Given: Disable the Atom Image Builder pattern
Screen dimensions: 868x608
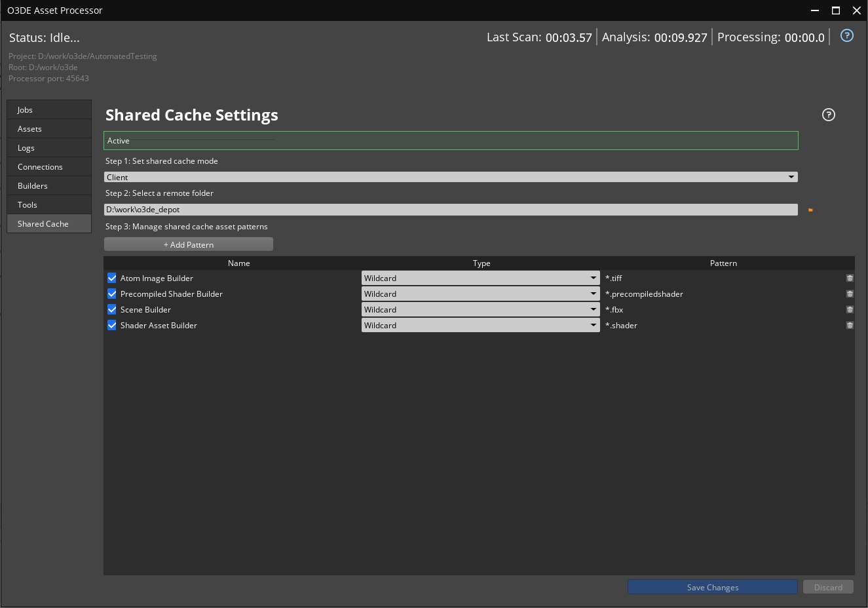Looking at the screenshot, I should coord(111,277).
